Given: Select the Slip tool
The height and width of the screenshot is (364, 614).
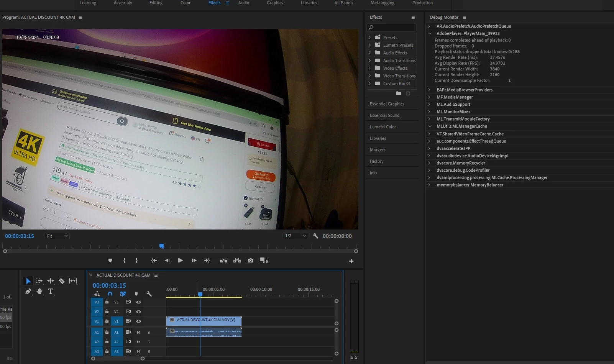Looking at the screenshot, I should tap(73, 281).
